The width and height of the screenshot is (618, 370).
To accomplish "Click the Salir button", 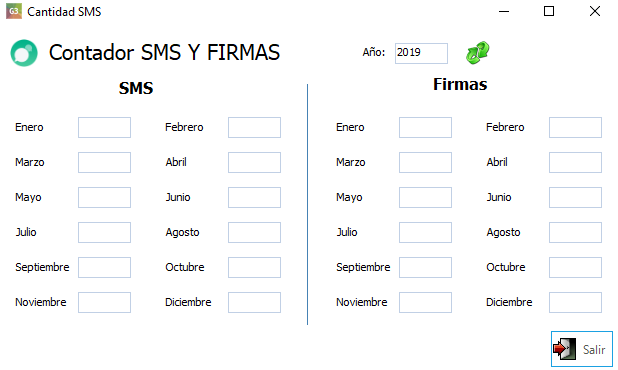I will pos(582,349).
